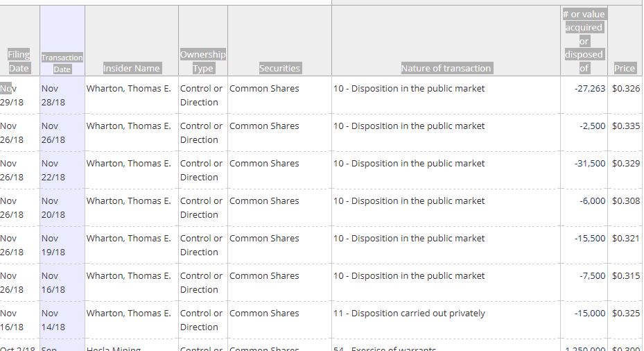Select the Insider Name column header

coord(132,68)
